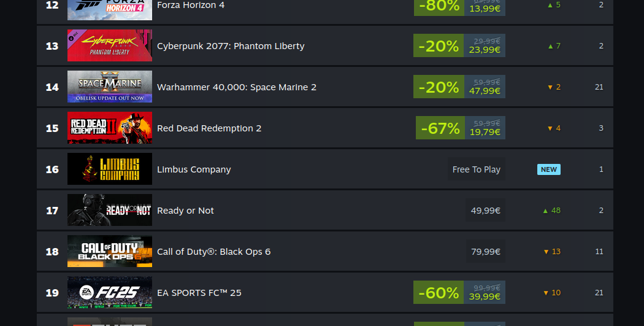Viewport: 644px width, 326px height.
Task: Click the green up-48 rank change indicator
Action: pyautogui.click(x=551, y=211)
